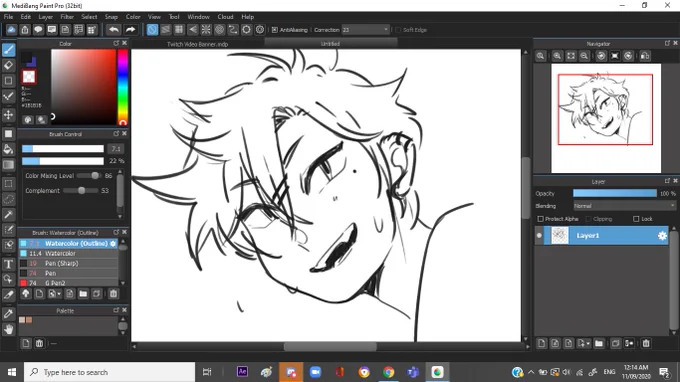The width and height of the screenshot is (680, 382).
Task: Select the Bucket fill tool
Action: (x=9, y=150)
